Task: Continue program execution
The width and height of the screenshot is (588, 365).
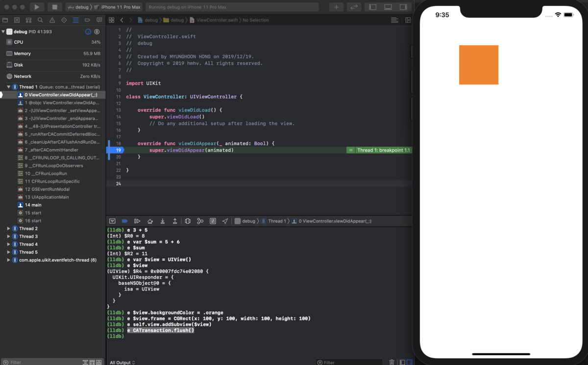Action: [x=137, y=221]
